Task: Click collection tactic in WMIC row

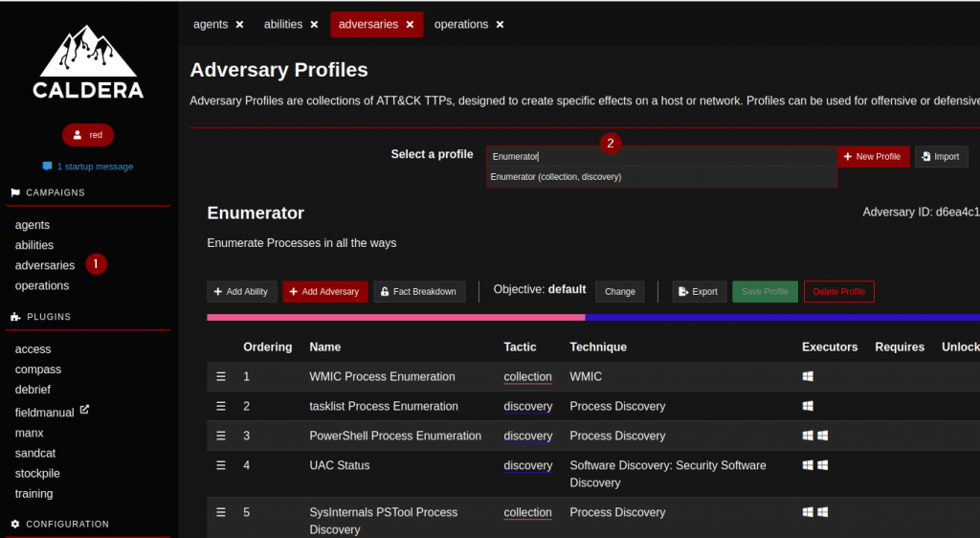Action: point(527,377)
